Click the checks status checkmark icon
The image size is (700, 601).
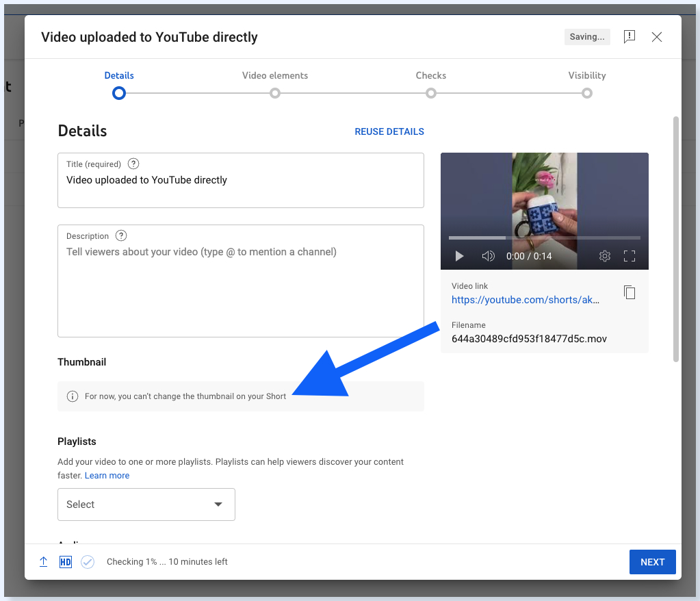pyautogui.click(x=88, y=562)
